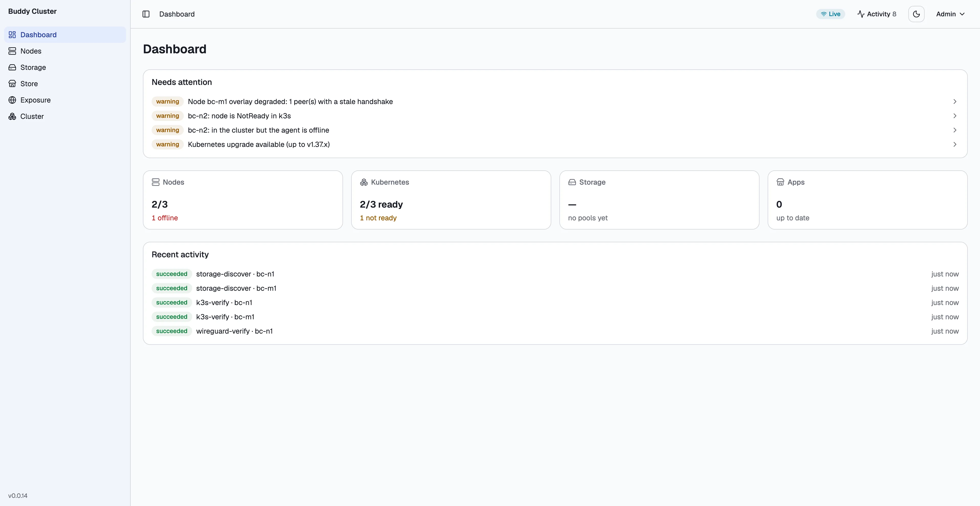980x506 pixels.
Task: Select Dashboard in the sidebar
Action: click(65, 35)
